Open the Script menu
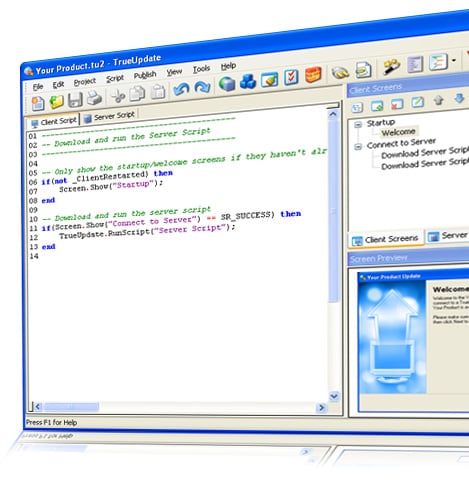This screenshot has height=483, width=469. click(x=115, y=79)
